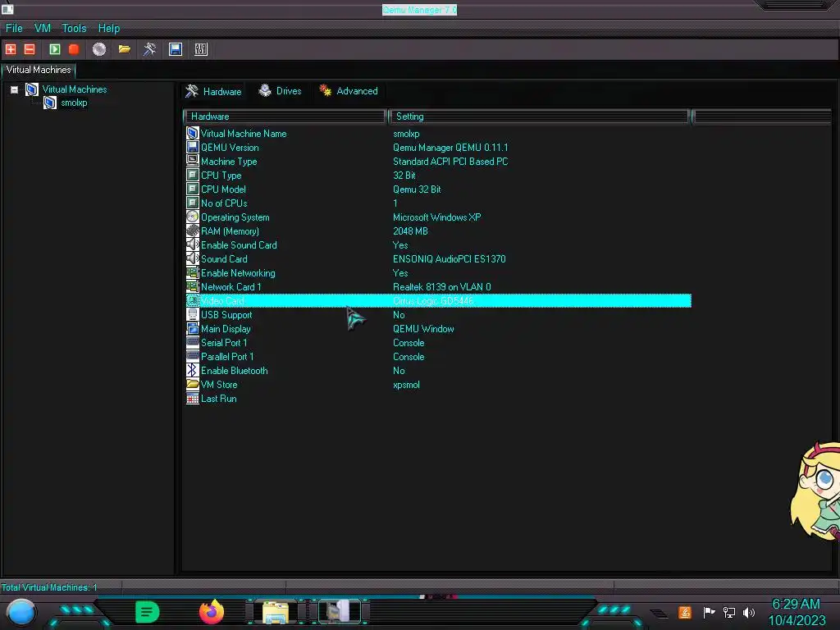This screenshot has width=840, height=630.
Task: Open the File menu
Action: 14,28
